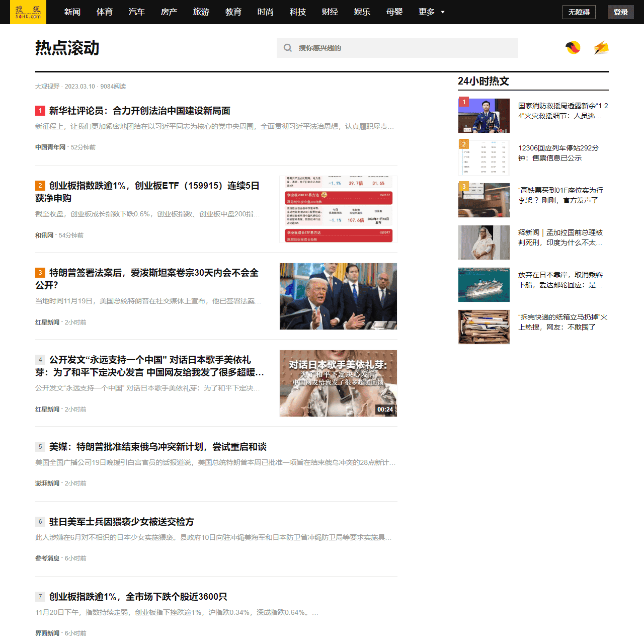The height and width of the screenshot is (644, 644).
Task: Open the 12306回应列车停站292分钟 hot article
Action: click(x=558, y=153)
